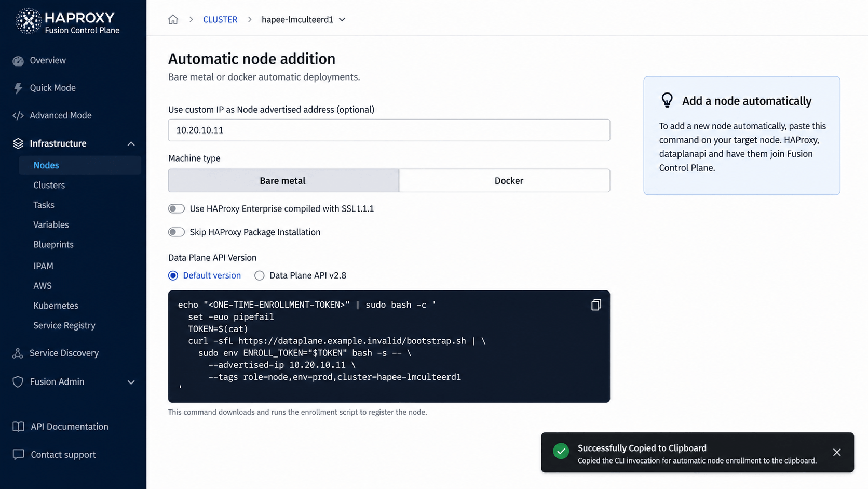Choose Docker machine type
Screen dimensions: 868x489
click(505, 181)
